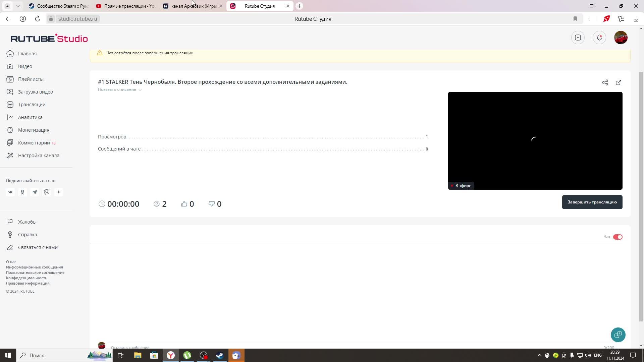
Task: Click the like thumbs-up counter
Action: (187, 204)
